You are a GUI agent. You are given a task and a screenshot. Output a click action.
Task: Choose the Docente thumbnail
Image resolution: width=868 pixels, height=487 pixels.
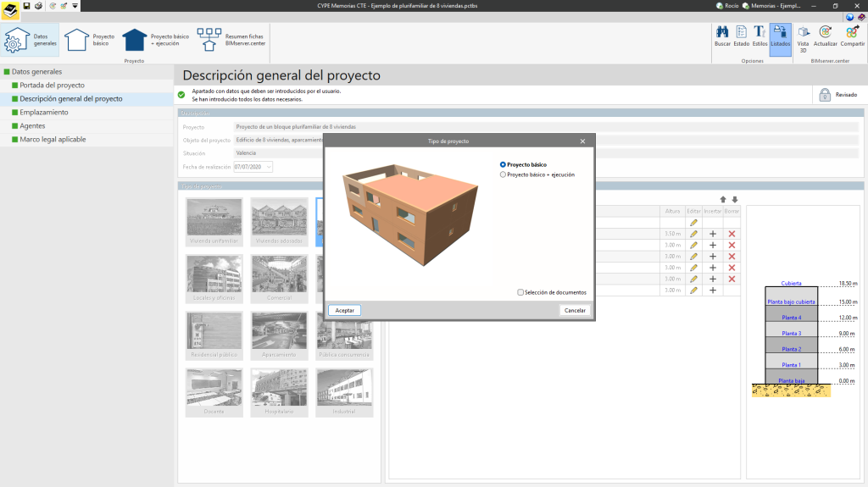(x=214, y=392)
